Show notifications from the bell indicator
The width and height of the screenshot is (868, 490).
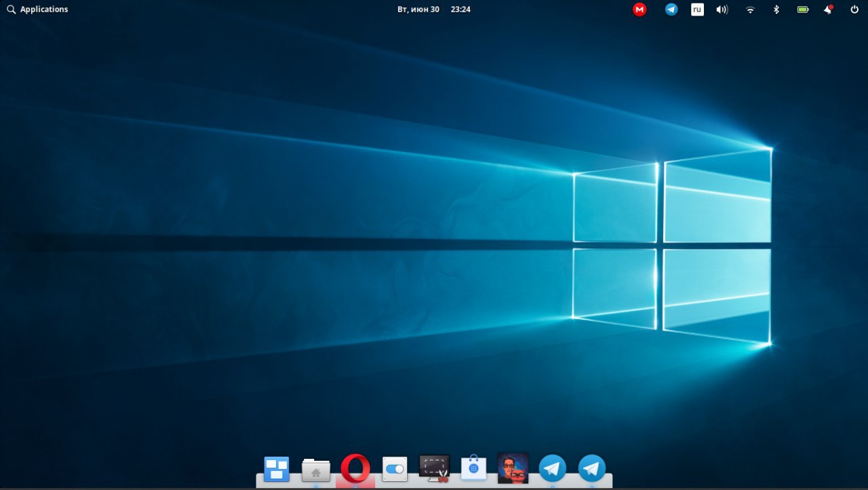coord(829,10)
